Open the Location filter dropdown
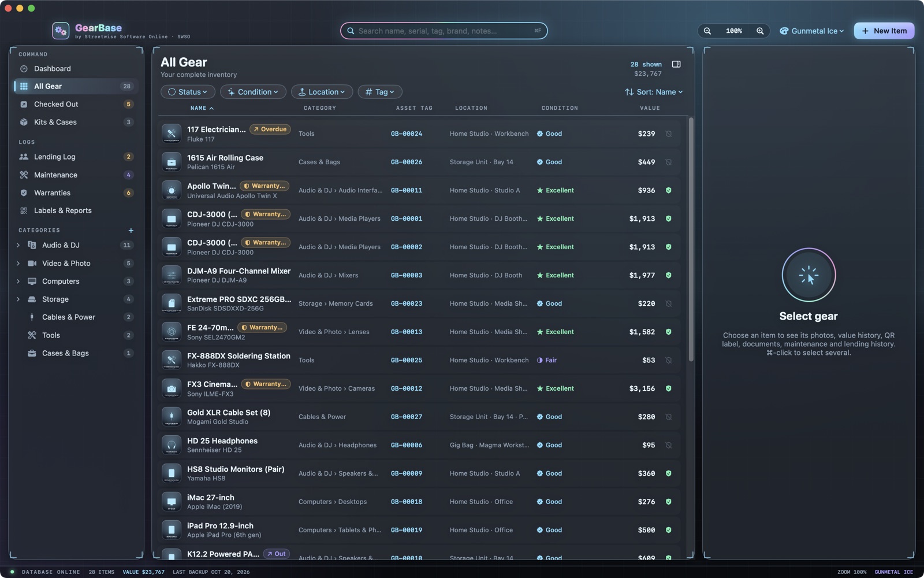The width and height of the screenshot is (924, 578). pyautogui.click(x=322, y=92)
